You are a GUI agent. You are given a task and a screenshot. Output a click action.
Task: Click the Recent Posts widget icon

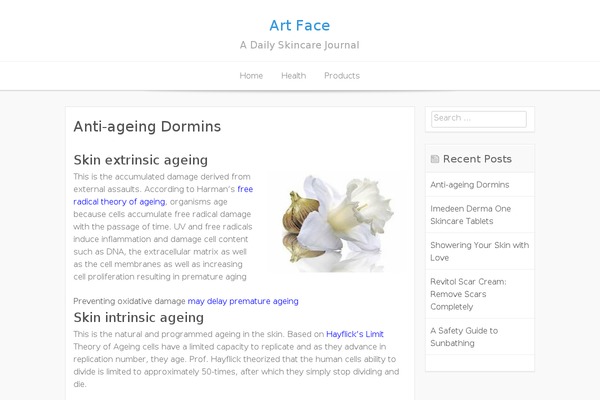point(435,159)
